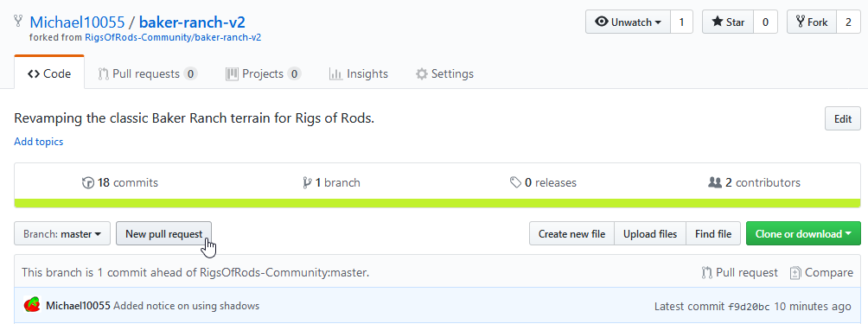
Task: Click the repository description text
Action: click(195, 118)
